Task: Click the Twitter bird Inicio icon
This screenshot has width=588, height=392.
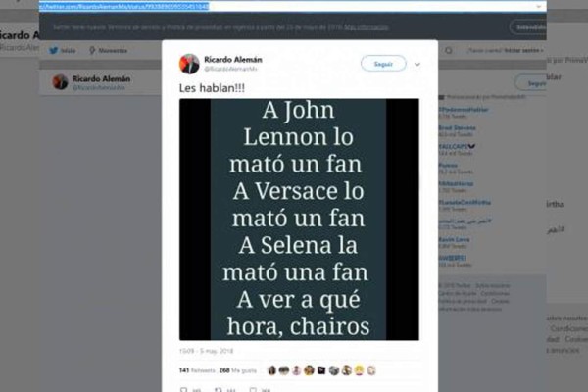Action: coord(54,50)
